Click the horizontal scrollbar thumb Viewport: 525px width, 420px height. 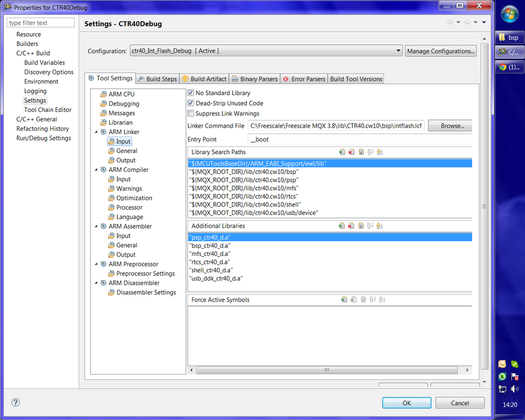tap(327, 370)
